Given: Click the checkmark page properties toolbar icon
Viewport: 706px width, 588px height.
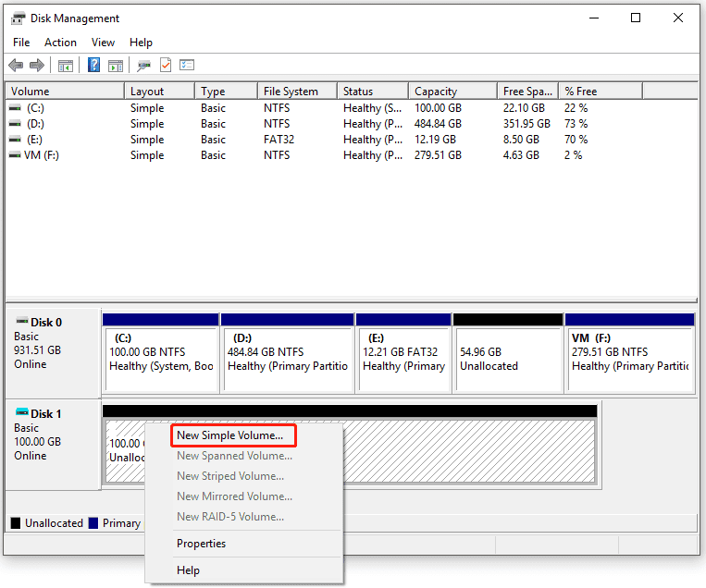Looking at the screenshot, I should point(166,66).
